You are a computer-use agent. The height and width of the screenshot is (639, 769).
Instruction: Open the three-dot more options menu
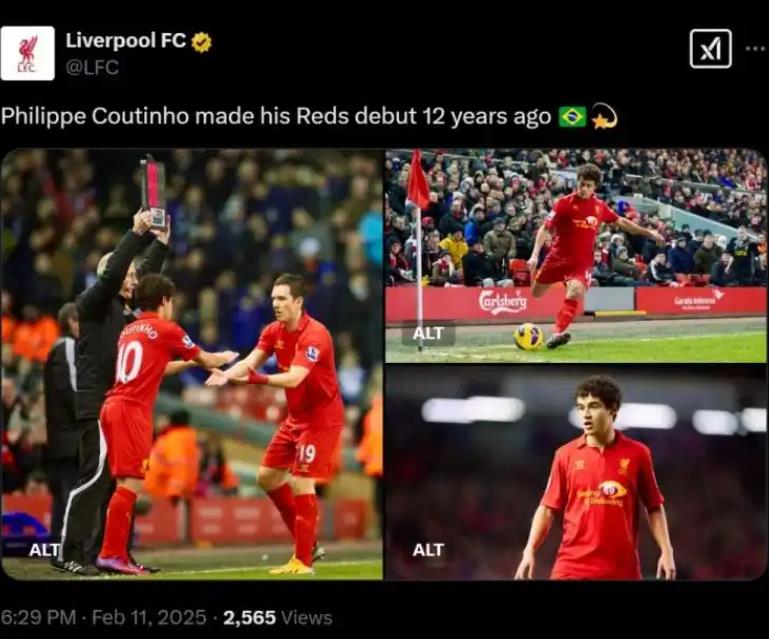point(755,48)
